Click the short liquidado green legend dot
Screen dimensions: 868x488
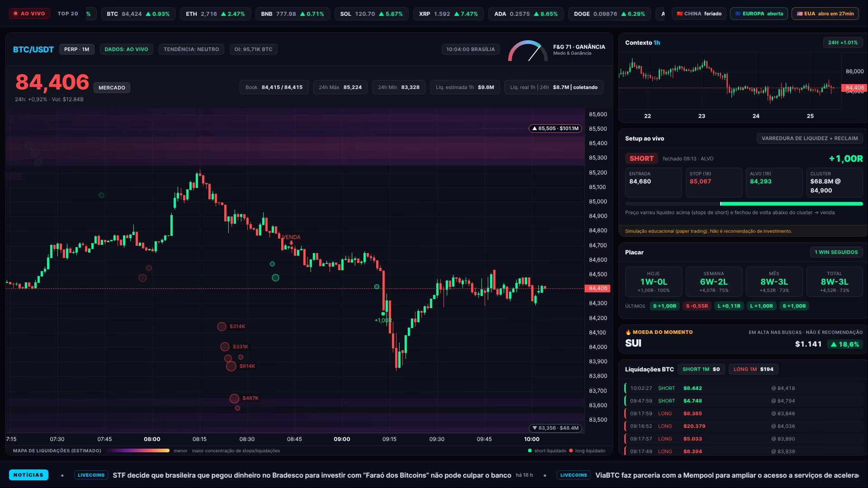click(530, 450)
